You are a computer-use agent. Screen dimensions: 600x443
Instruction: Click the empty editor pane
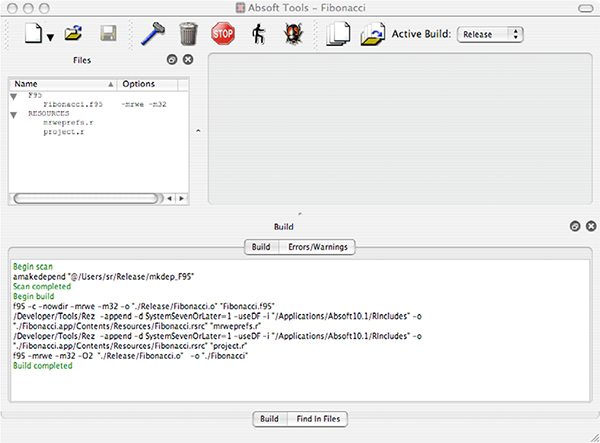(x=400, y=129)
